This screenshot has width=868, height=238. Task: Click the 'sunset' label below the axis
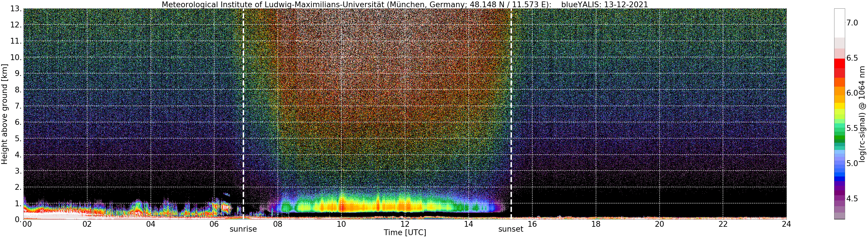click(511, 229)
